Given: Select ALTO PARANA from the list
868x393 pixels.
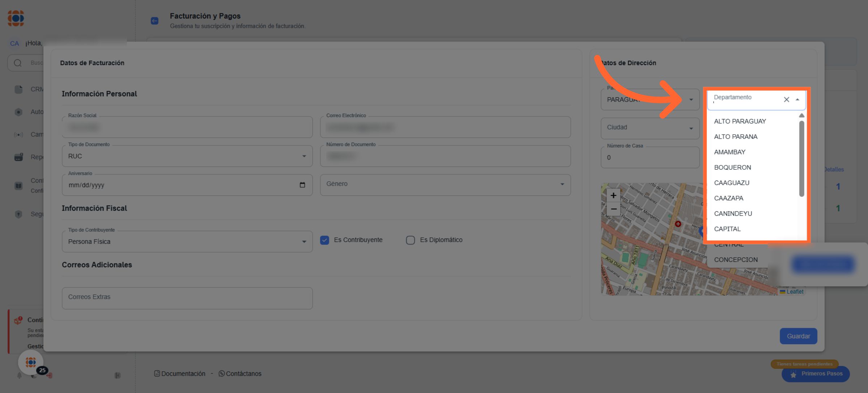Looking at the screenshot, I should tap(736, 137).
